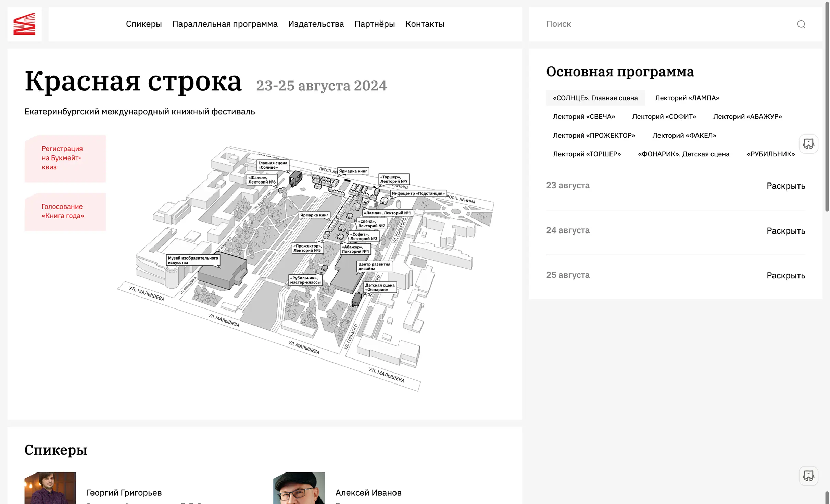This screenshot has height=504, width=830.
Task: Click the Инфоцентр «Подстанция» map label
Action: pos(418,193)
